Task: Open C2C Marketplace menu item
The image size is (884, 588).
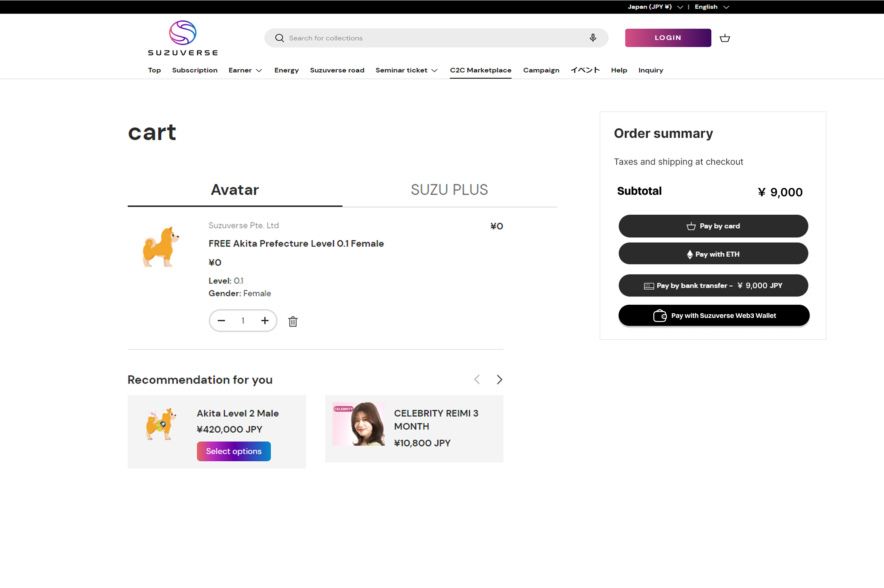Action: (480, 70)
